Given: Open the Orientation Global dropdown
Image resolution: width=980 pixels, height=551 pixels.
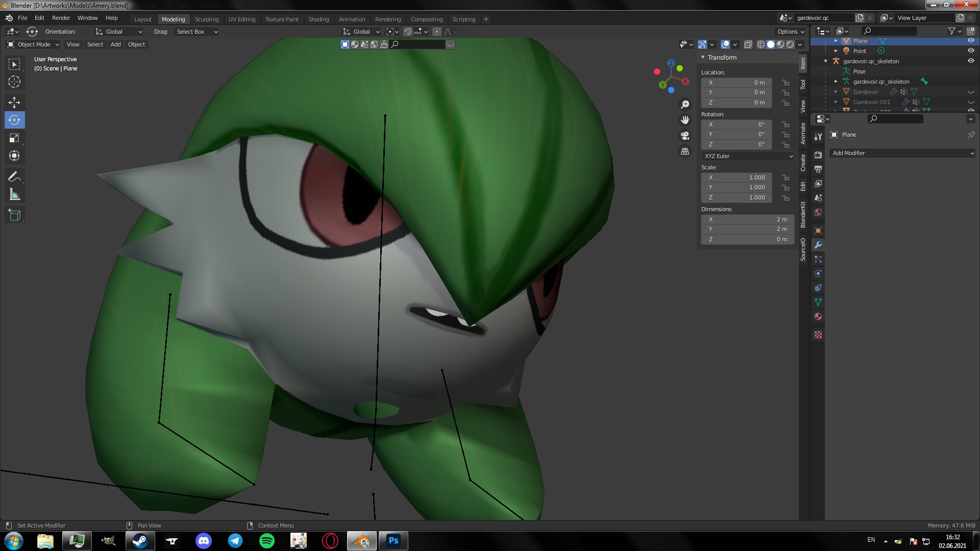Looking at the screenshot, I should point(119,32).
